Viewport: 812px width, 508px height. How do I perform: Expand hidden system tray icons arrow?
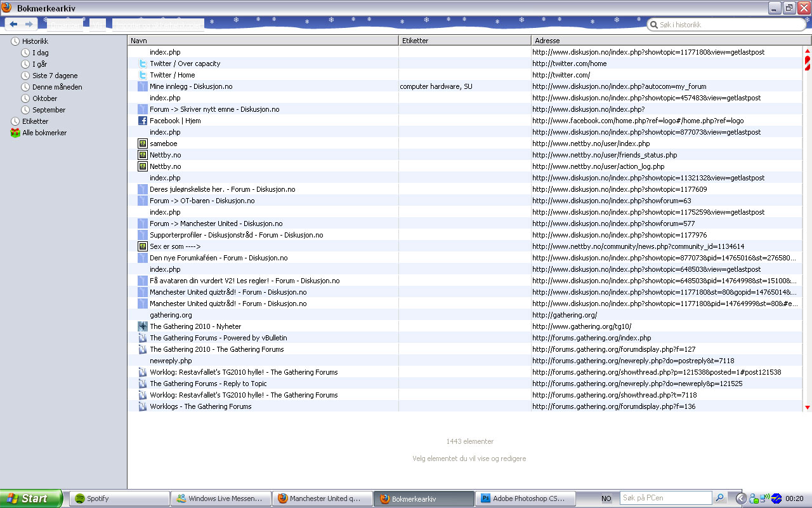coord(740,498)
